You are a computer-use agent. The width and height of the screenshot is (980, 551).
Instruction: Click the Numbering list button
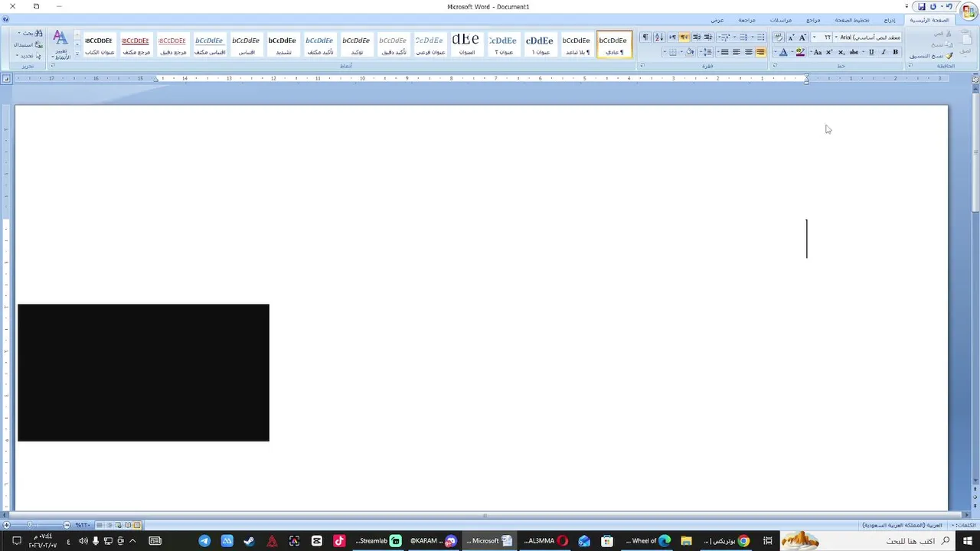click(742, 37)
